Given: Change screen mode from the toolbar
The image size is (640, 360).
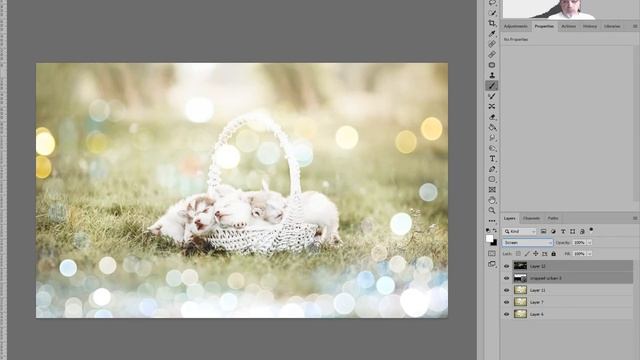Looking at the screenshot, I should [492, 264].
